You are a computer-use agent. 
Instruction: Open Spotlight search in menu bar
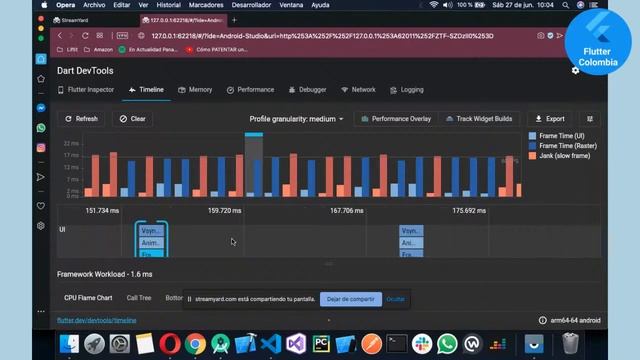(x=565, y=5)
